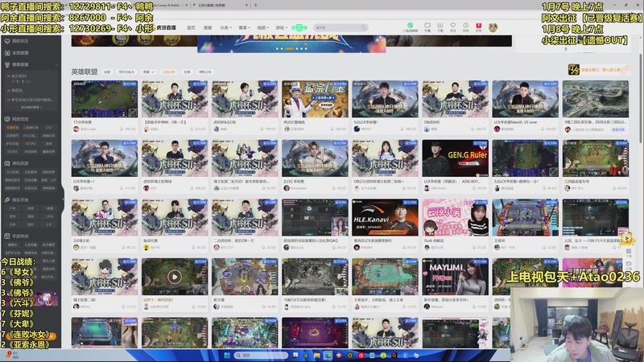Go to 首页 in top navigation

tap(191, 28)
